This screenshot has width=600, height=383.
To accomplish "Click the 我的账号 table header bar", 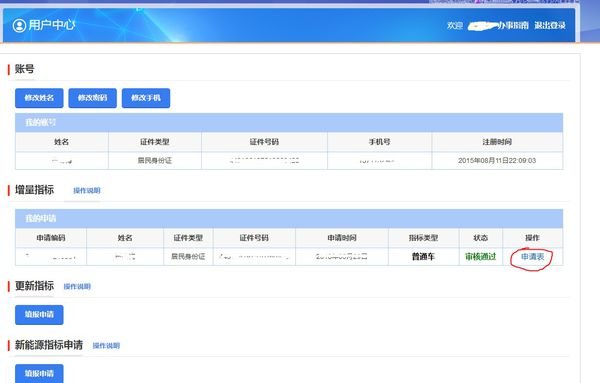I will 289,123.
